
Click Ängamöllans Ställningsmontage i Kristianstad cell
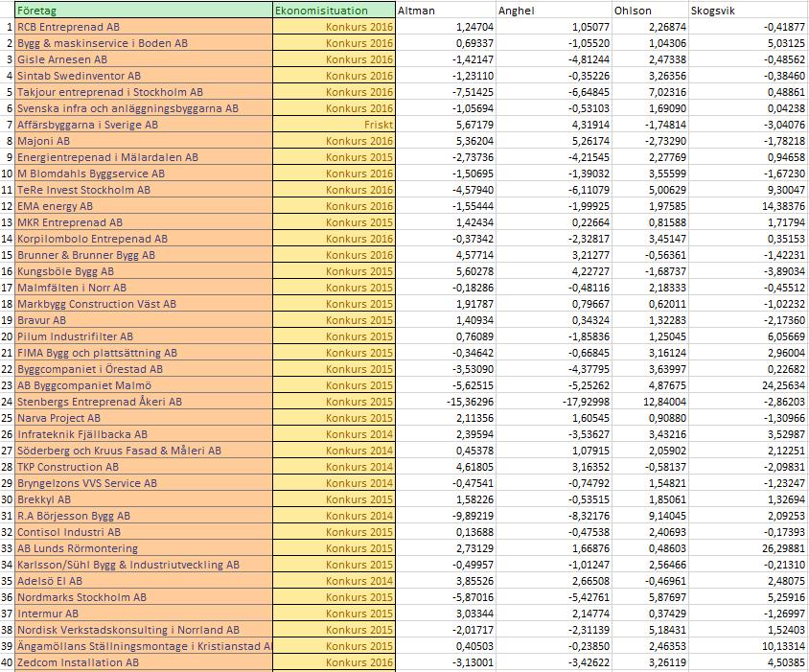(144, 647)
